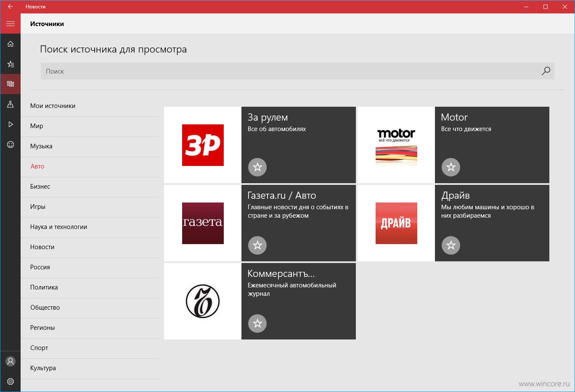The height and width of the screenshot is (392, 575).
Task: Select the Политика category
Action: (90, 287)
